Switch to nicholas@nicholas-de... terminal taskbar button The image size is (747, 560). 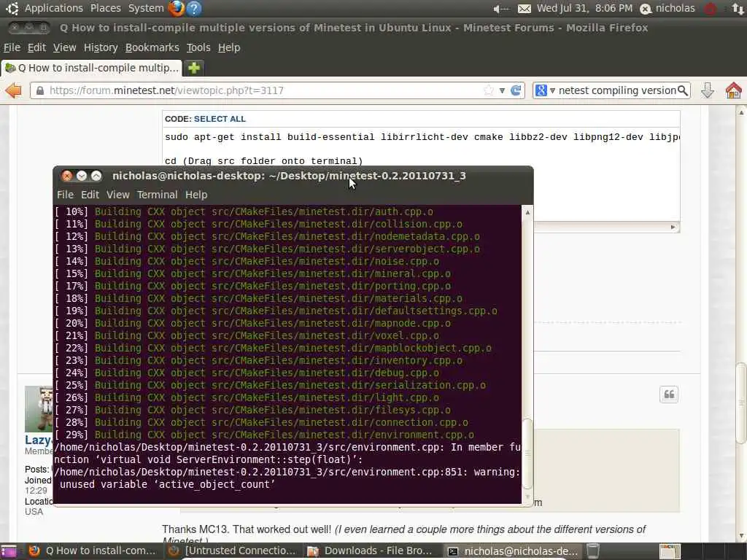coord(514,551)
